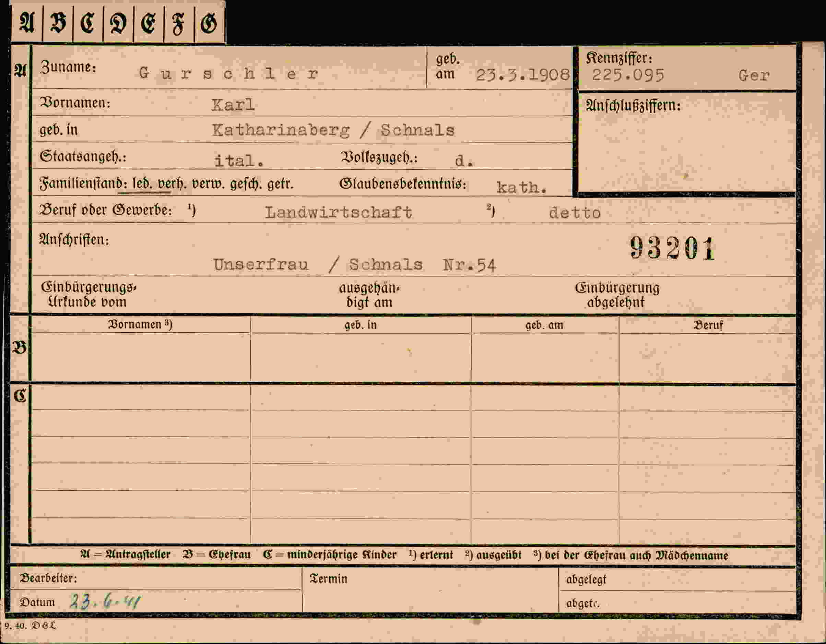This screenshot has width=826, height=644.
Task: Click the legend text 'B = Ehefrau'
Action: pos(217,554)
